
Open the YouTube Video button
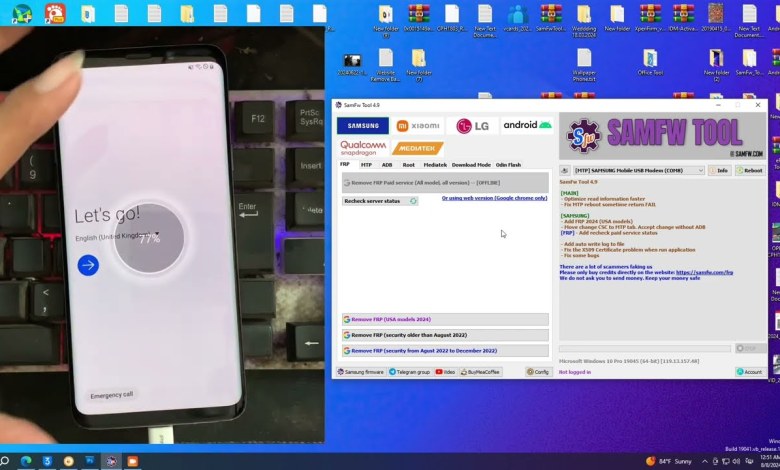(445, 372)
